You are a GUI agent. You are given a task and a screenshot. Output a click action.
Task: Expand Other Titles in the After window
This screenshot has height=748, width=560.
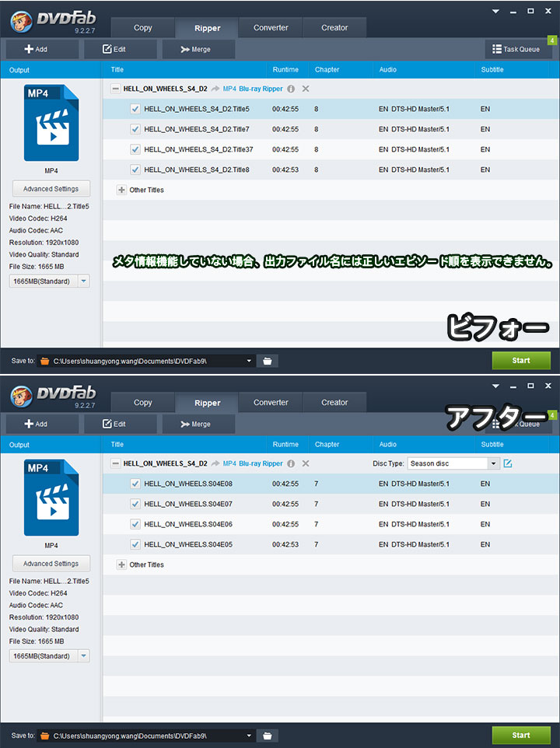click(x=121, y=564)
